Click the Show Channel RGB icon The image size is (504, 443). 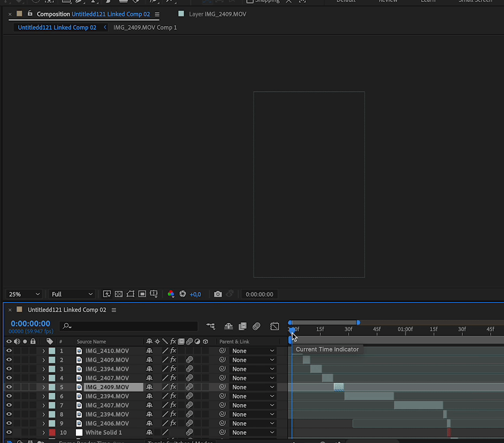pos(171,294)
